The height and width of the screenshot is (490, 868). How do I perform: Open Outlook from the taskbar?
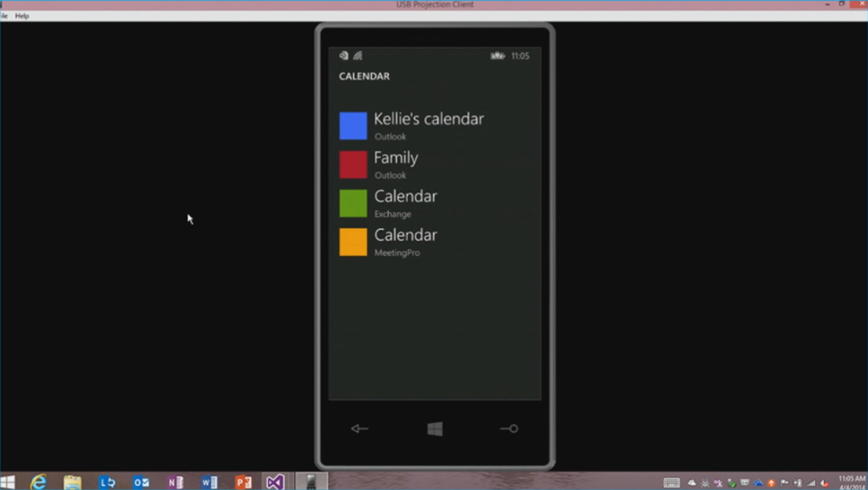142,482
